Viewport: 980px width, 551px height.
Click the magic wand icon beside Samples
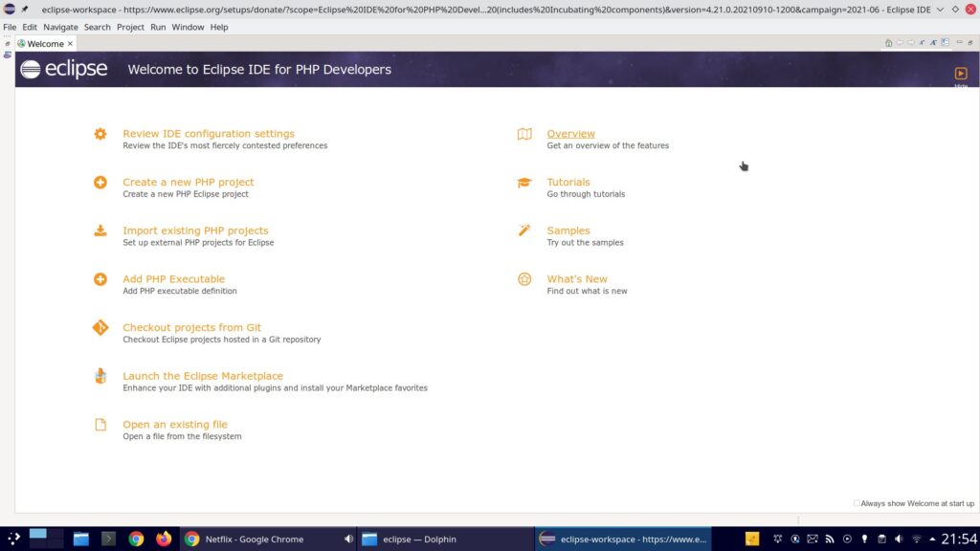pos(524,231)
